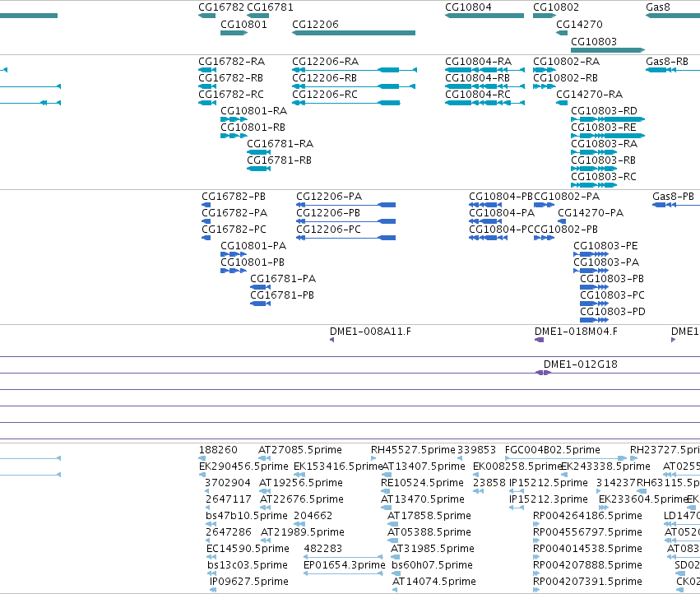The width and height of the screenshot is (700, 594).
Task: Select protein CG10801-PA
Action: coord(253,246)
